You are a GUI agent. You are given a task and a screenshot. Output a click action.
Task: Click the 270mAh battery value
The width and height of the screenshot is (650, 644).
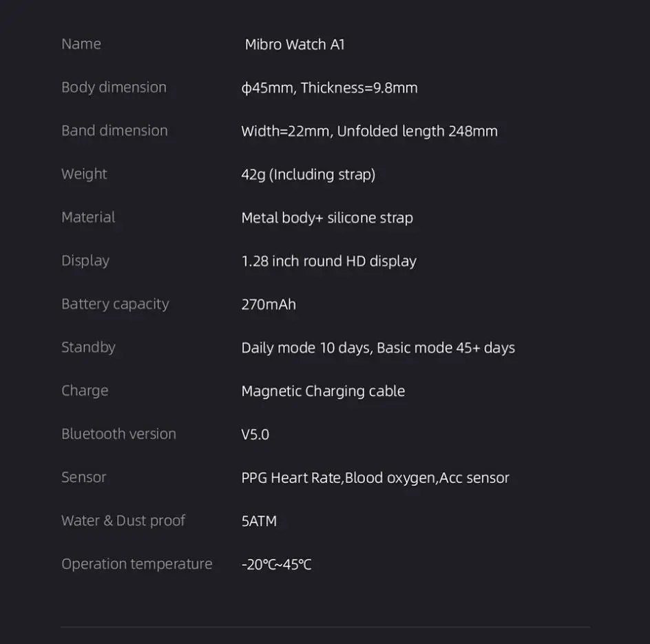pyautogui.click(x=269, y=305)
